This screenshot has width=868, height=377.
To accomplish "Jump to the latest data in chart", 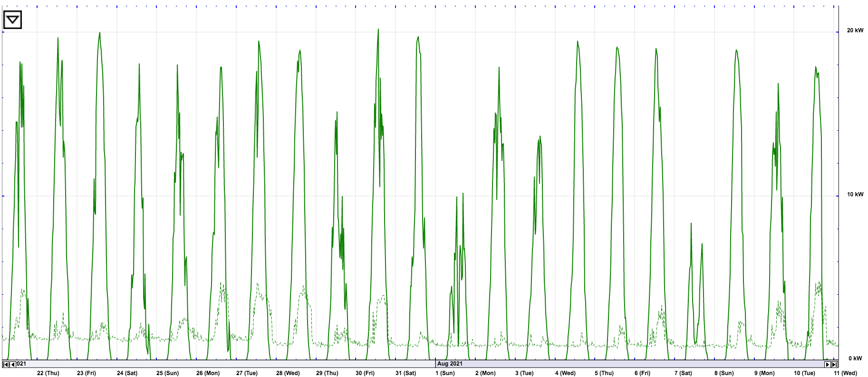I will (834, 364).
